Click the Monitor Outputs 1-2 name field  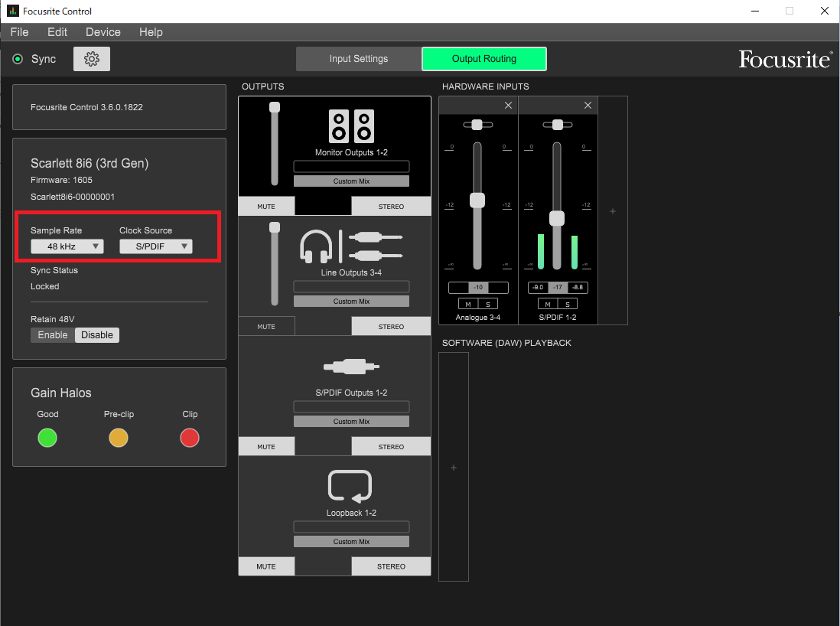[351, 166]
